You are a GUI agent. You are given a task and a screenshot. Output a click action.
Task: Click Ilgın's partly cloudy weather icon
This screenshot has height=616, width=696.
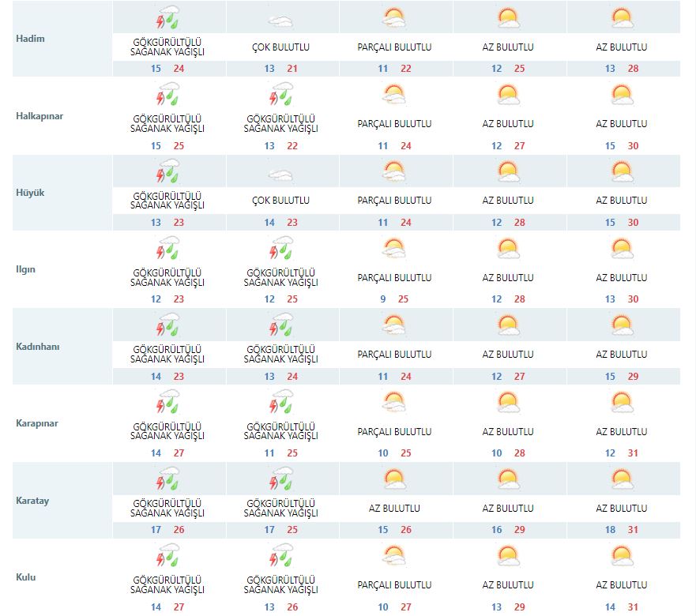click(x=394, y=250)
